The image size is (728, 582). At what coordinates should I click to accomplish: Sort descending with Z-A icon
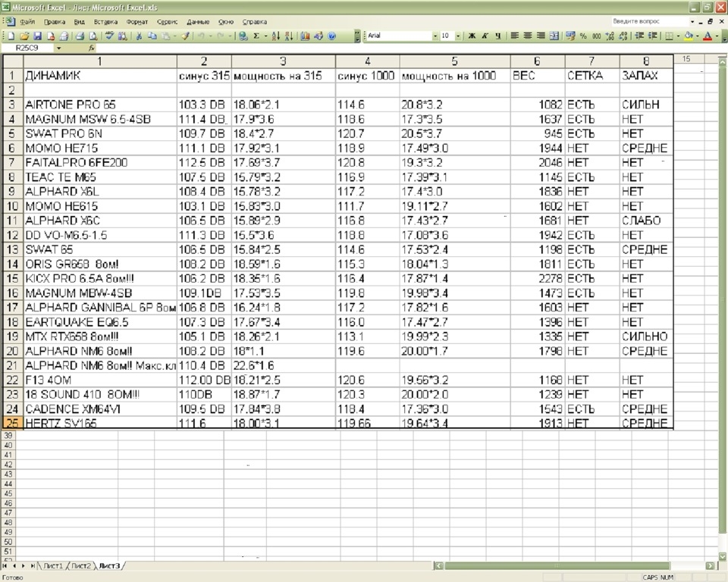coord(289,36)
